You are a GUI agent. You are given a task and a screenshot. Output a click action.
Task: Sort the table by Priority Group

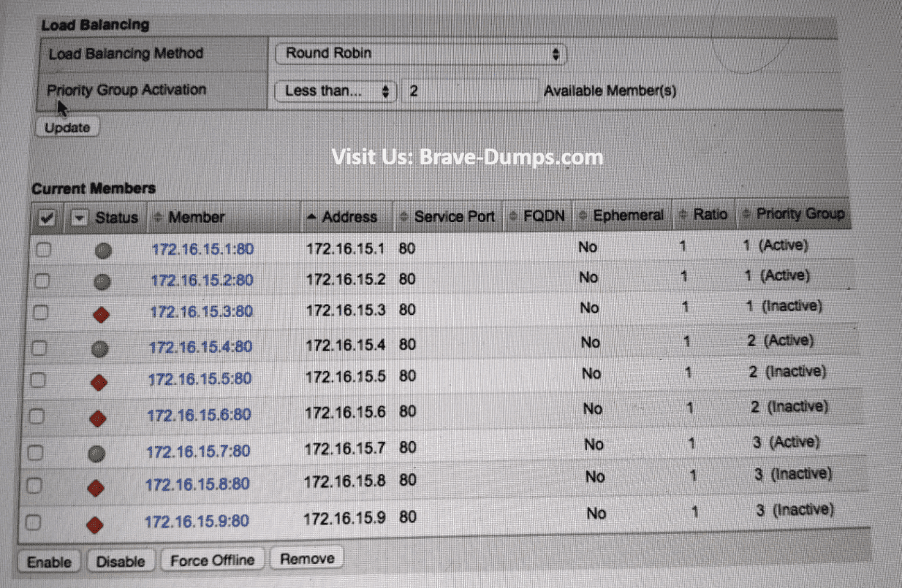(x=800, y=214)
